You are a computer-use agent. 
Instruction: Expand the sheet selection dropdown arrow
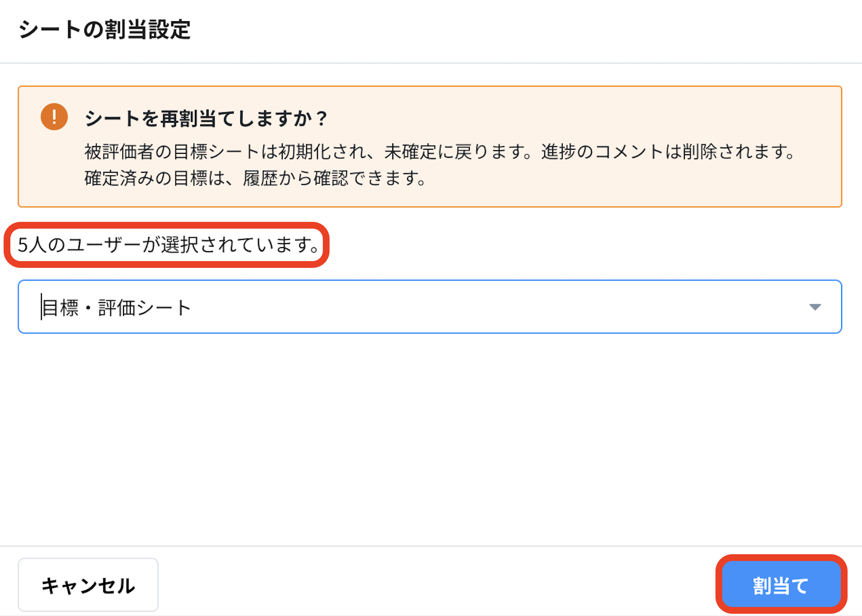[x=815, y=307]
